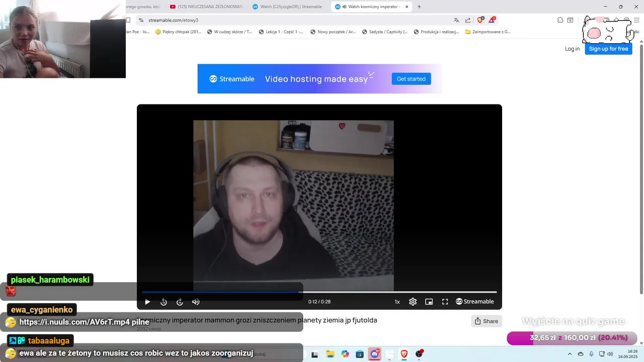Click Get started on the banner
This screenshot has width=644, height=362.
click(411, 78)
